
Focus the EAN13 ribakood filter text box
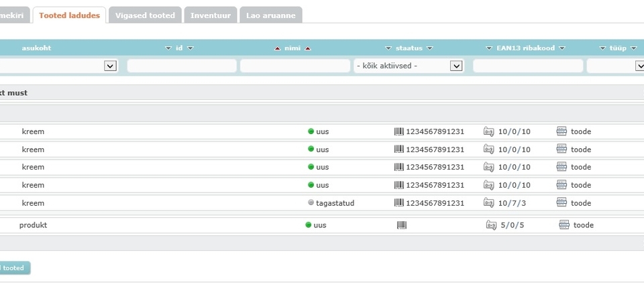pyautogui.click(x=527, y=66)
